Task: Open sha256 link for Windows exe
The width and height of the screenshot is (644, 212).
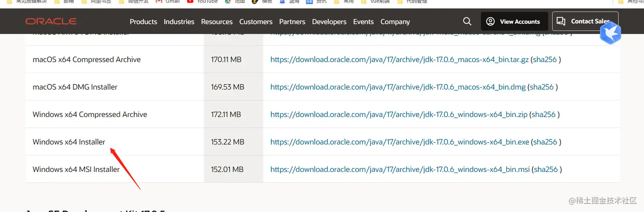Action: click(545, 142)
